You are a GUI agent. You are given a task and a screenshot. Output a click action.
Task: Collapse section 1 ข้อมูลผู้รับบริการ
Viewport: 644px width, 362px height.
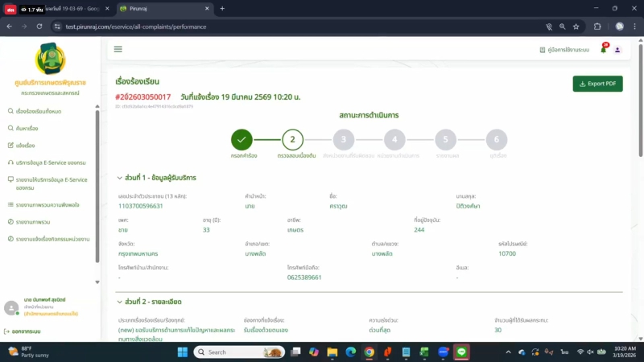119,177
